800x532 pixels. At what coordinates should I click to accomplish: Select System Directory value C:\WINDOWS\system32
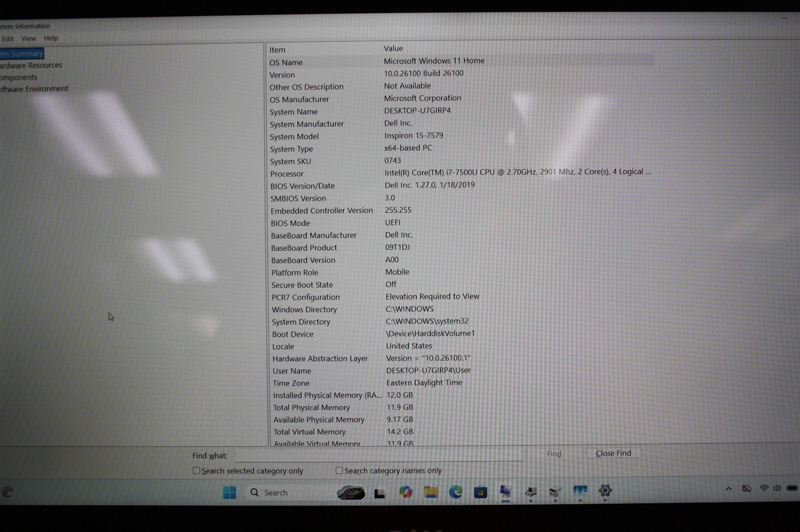(427, 321)
